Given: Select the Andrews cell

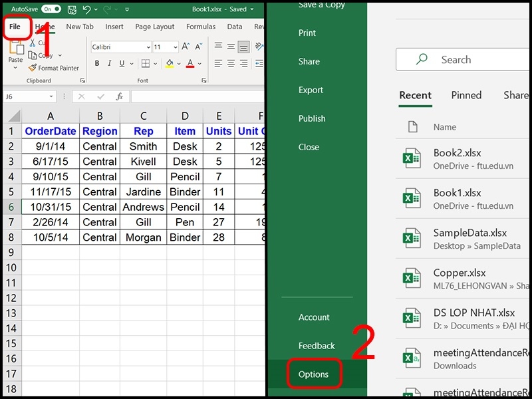Looking at the screenshot, I should click(143, 207).
